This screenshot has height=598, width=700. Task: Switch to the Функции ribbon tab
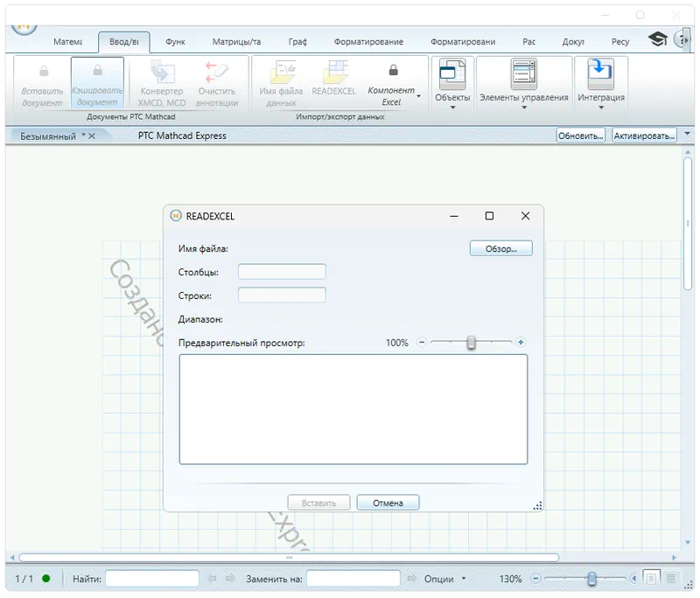tap(175, 41)
